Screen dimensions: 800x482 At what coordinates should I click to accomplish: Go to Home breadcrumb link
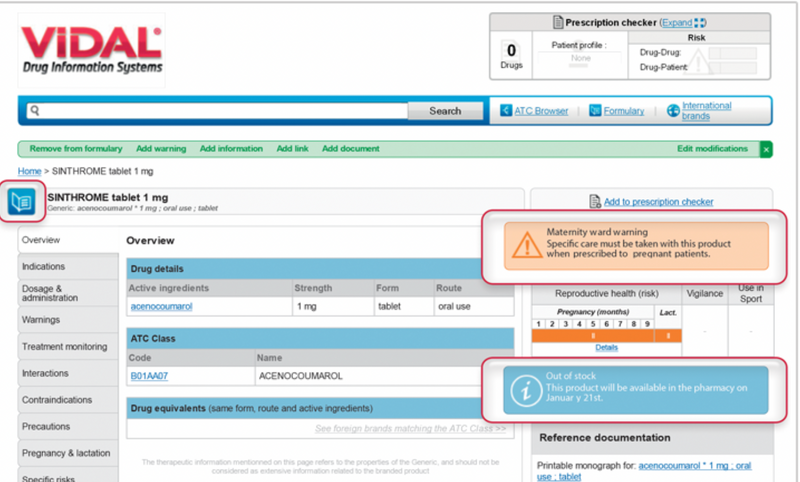click(30, 171)
